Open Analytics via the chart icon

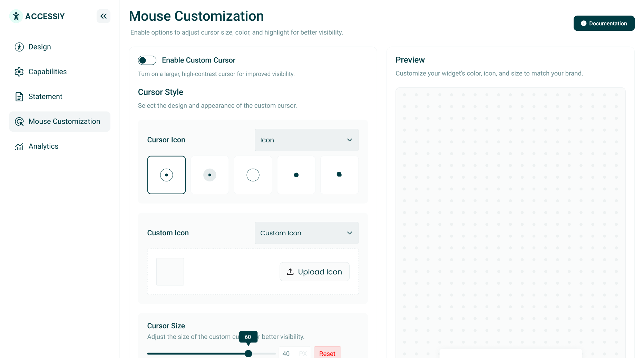click(x=19, y=146)
